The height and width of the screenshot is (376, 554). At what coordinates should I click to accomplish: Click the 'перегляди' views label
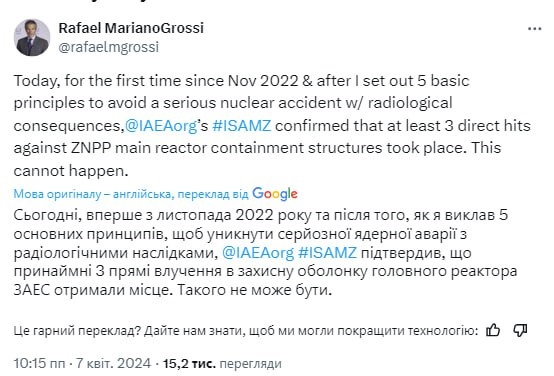[250, 364]
